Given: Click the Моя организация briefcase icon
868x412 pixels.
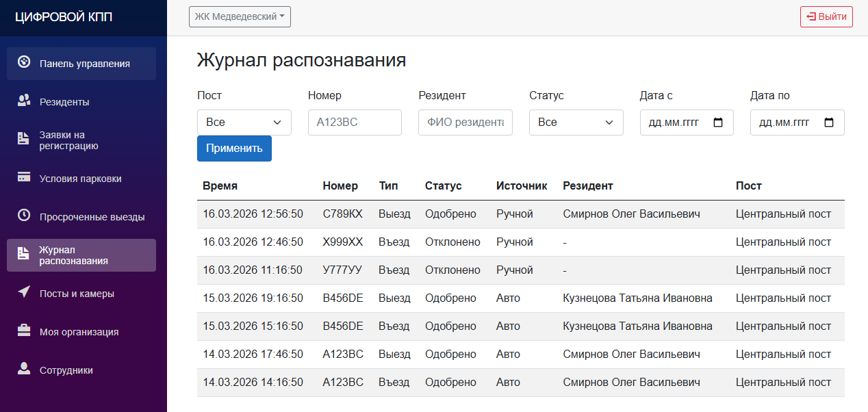Looking at the screenshot, I should (24, 331).
